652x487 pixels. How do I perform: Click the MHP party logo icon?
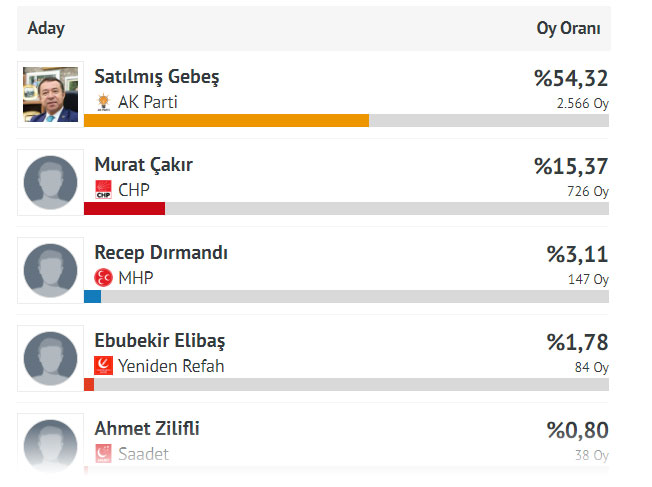click(103, 278)
